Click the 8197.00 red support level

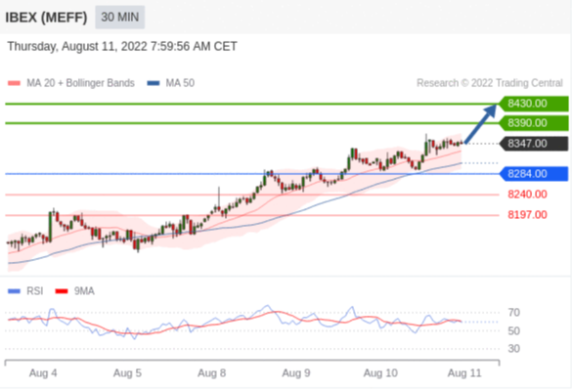pos(527,215)
